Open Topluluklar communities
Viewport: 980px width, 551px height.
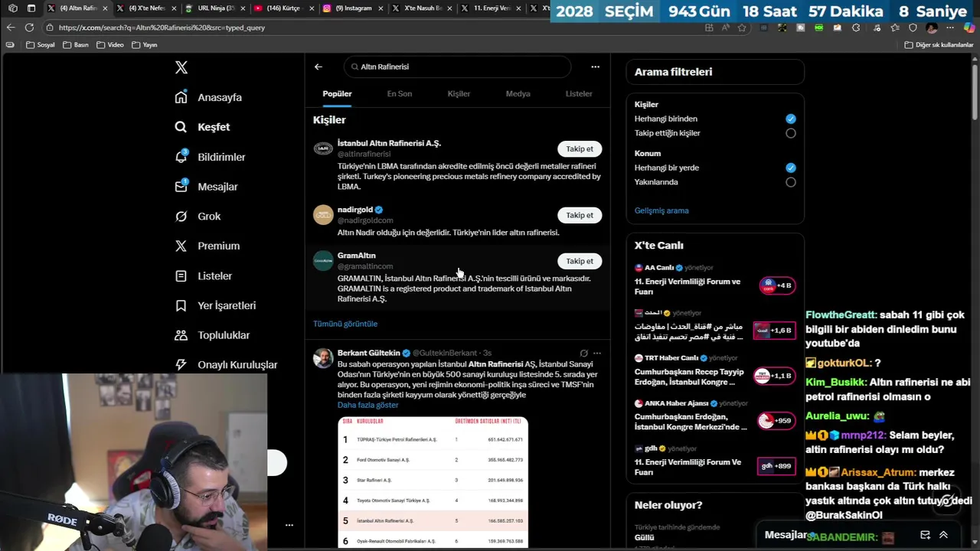[212, 335]
